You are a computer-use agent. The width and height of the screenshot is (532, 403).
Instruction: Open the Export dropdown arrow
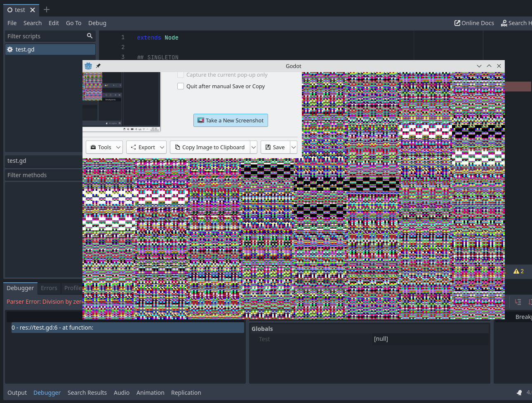161,147
